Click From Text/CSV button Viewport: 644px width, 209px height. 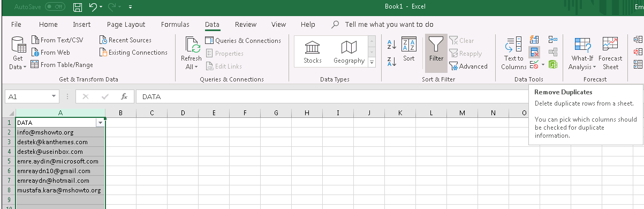[x=57, y=40]
